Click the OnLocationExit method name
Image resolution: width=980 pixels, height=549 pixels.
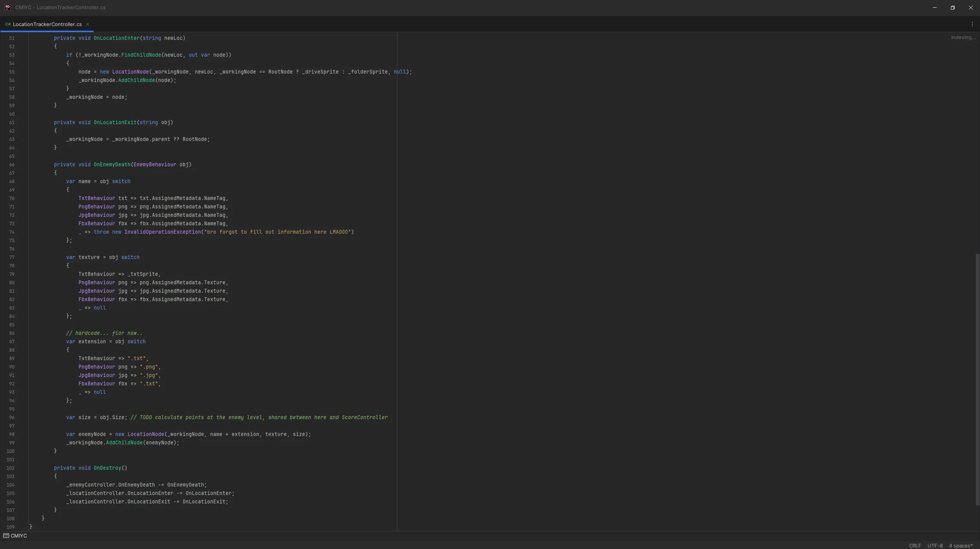click(x=115, y=122)
